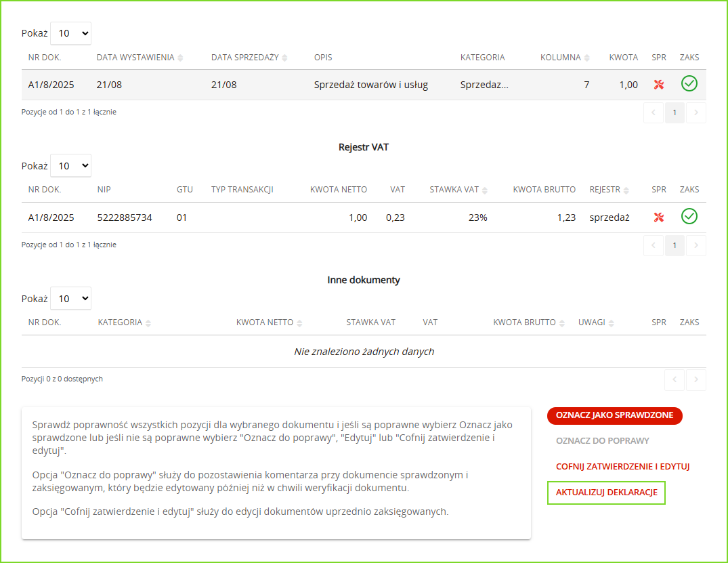Click Oznacz do poprawy option
The image size is (728, 563).
pyautogui.click(x=602, y=441)
